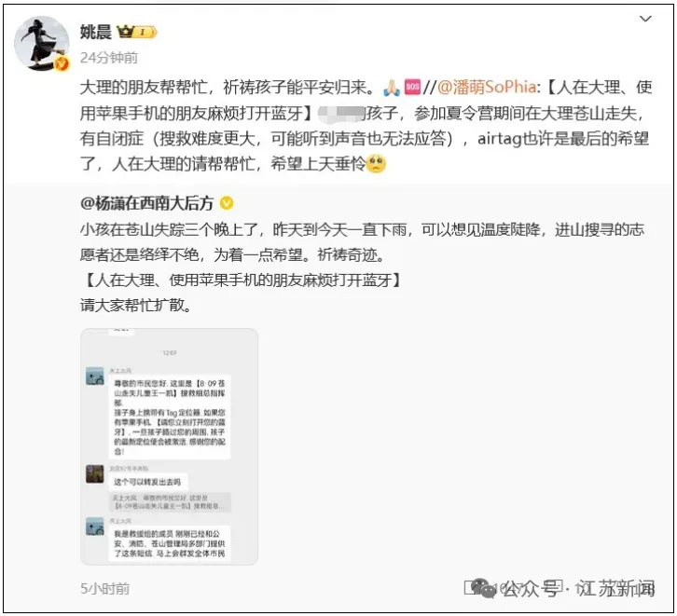
Task: Click the praying hands emoji
Action: (x=391, y=88)
